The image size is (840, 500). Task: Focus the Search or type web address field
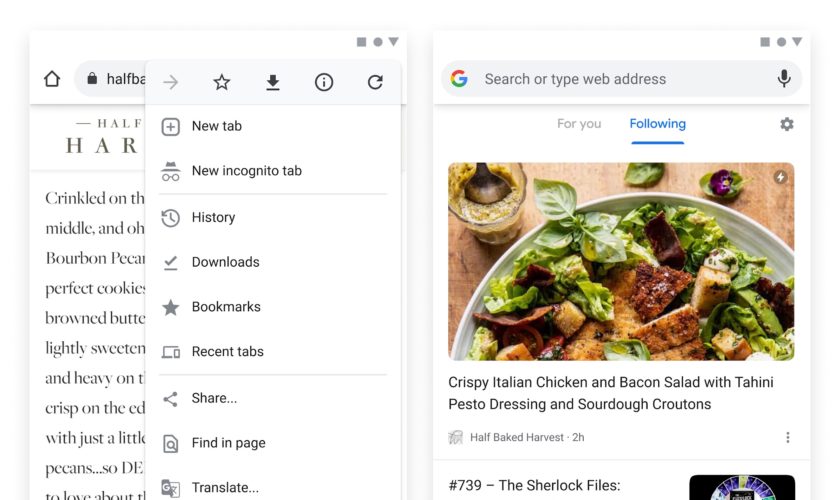coord(621,79)
